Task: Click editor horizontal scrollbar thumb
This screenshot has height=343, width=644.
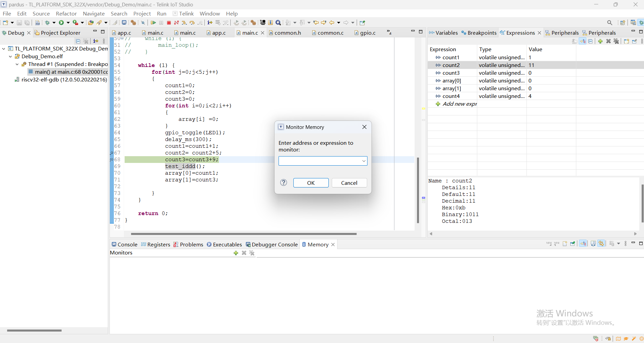Action: click(244, 234)
